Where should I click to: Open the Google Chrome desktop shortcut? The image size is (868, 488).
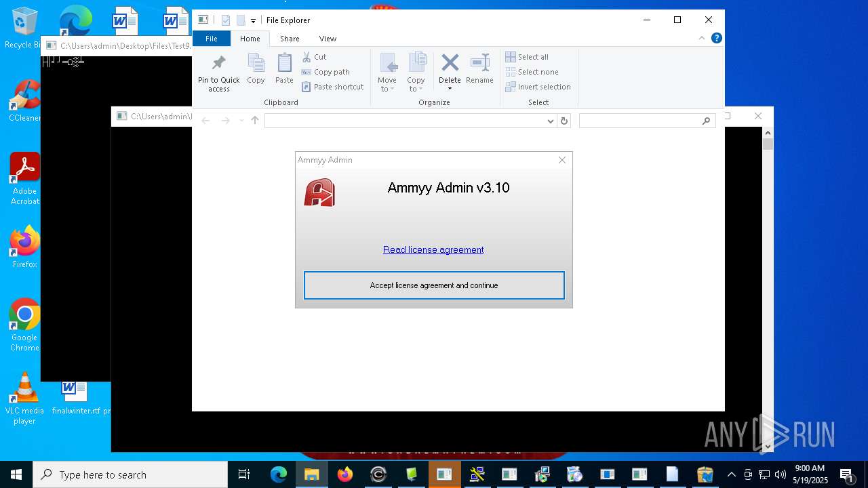[x=24, y=325]
